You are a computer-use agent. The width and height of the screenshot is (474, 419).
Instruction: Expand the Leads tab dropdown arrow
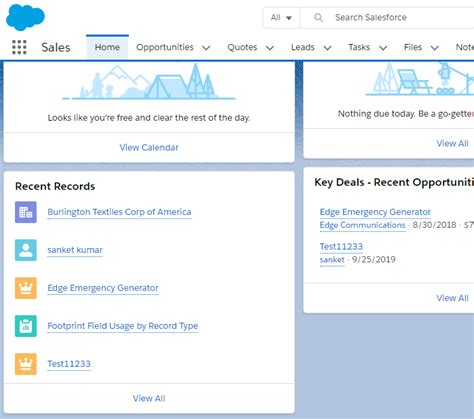click(328, 48)
